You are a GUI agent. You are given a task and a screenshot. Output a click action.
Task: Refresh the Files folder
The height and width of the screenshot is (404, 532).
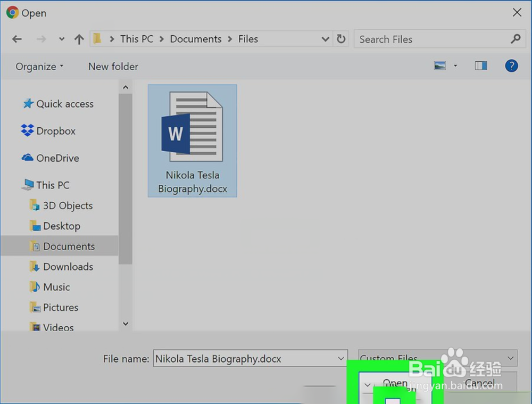pos(341,39)
